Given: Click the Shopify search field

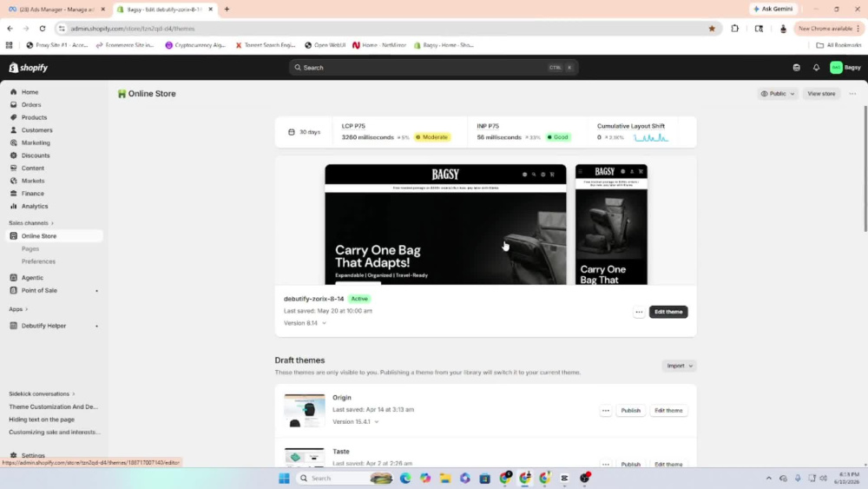Looking at the screenshot, I should click(x=433, y=68).
